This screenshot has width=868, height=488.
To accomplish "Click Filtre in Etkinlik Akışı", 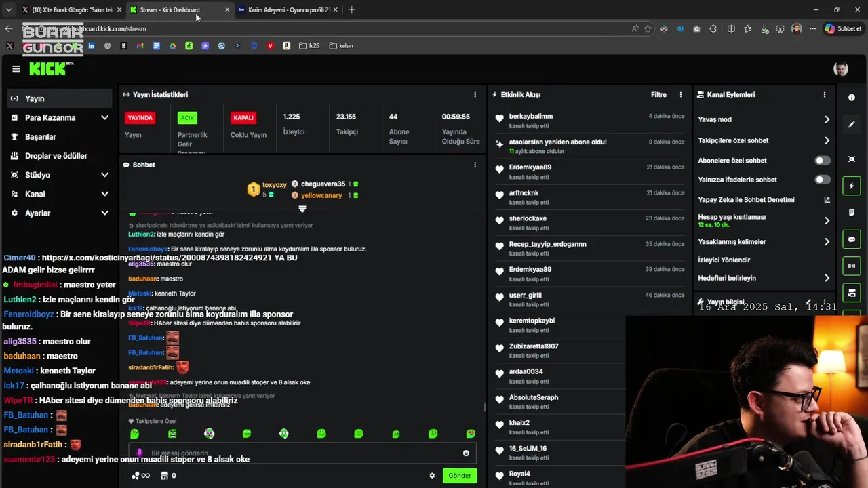I will [658, 95].
